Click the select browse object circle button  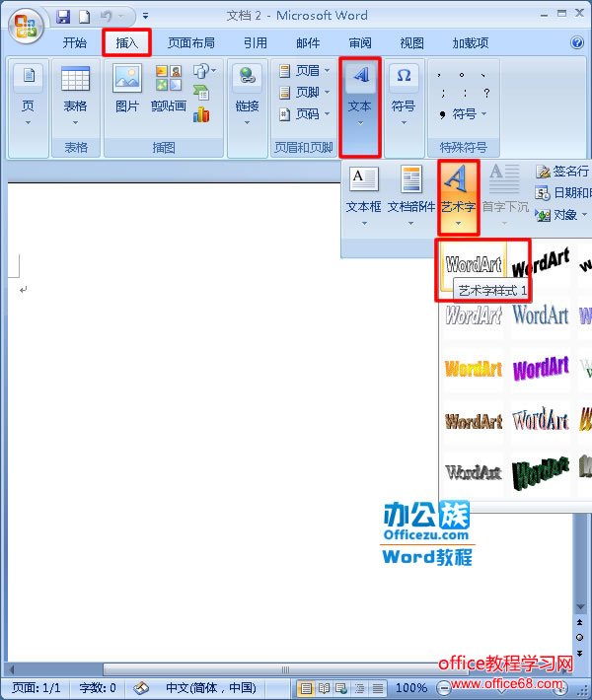579,637
